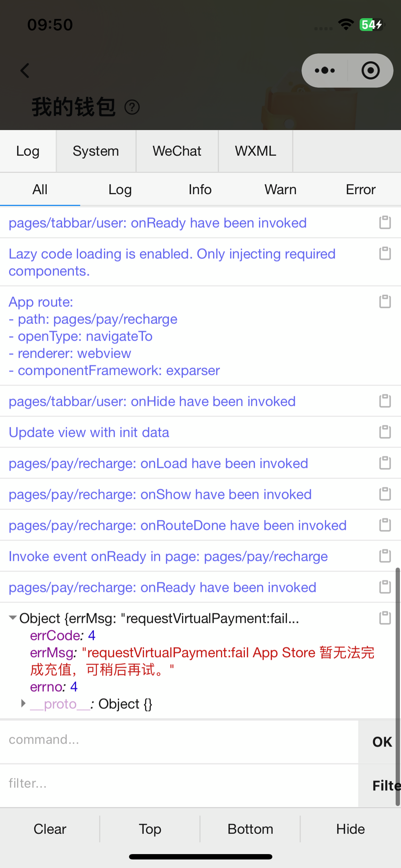Filter logs by Error level
Image resolution: width=401 pixels, height=868 pixels.
[x=360, y=190]
